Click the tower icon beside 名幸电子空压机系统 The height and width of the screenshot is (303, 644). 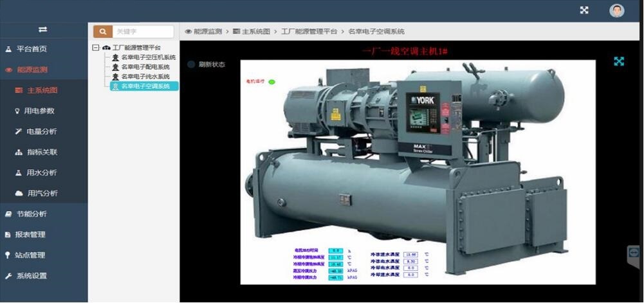(x=116, y=57)
